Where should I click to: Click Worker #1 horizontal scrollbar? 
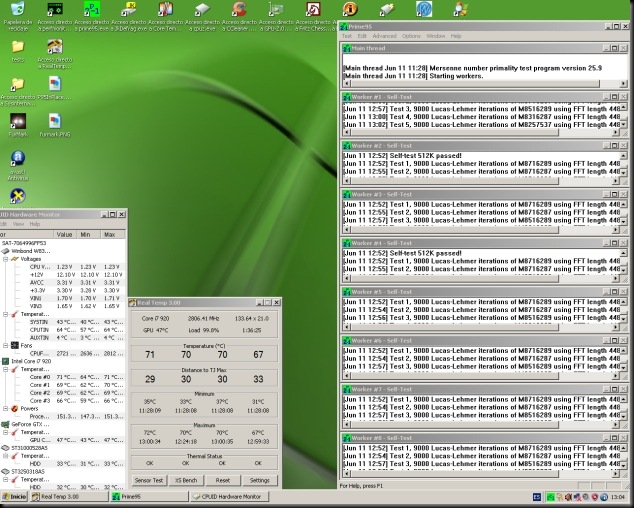pyautogui.click(x=481, y=133)
